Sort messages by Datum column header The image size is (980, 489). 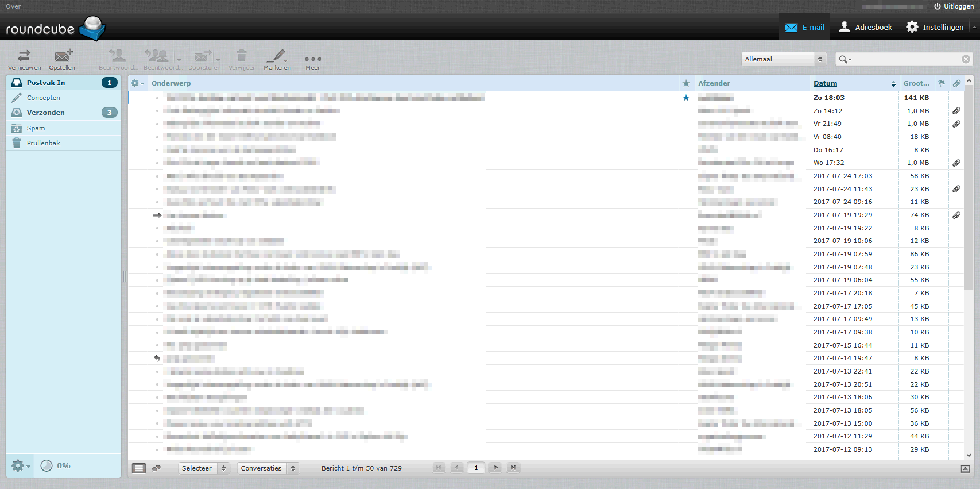[x=825, y=83]
